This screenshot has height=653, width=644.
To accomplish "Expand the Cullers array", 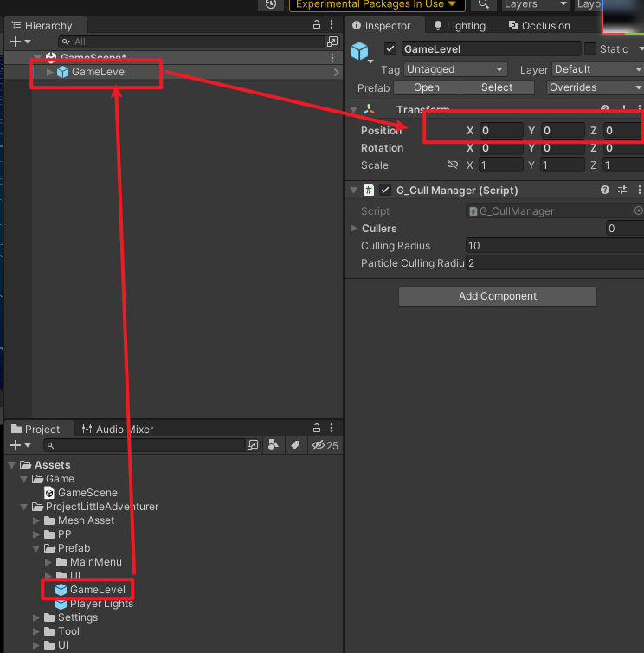I will [353, 229].
